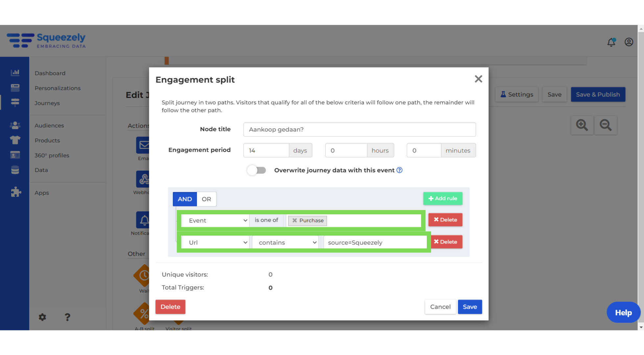Click the Journeys signpost icon
This screenshot has width=644, height=355.
(x=15, y=103)
